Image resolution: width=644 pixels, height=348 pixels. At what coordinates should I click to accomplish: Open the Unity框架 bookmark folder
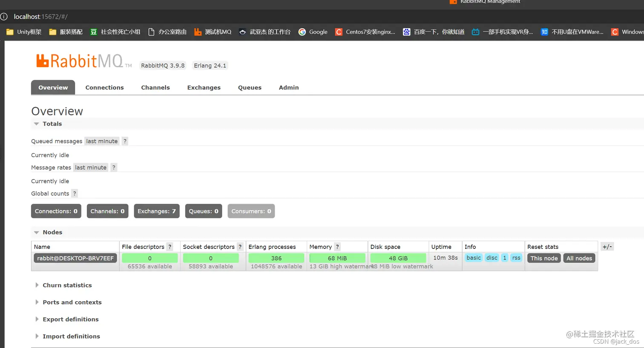coord(24,32)
